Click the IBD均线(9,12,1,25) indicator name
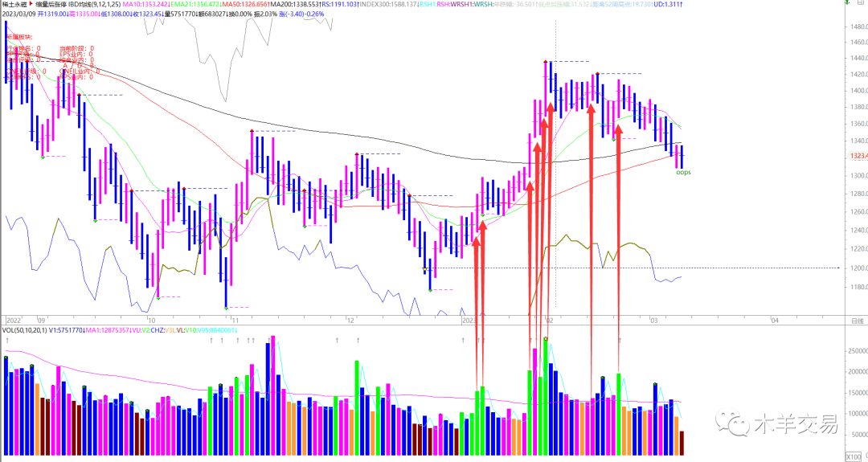Image resolution: width=868 pixels, height=462 pixels. tap(95, 5)
